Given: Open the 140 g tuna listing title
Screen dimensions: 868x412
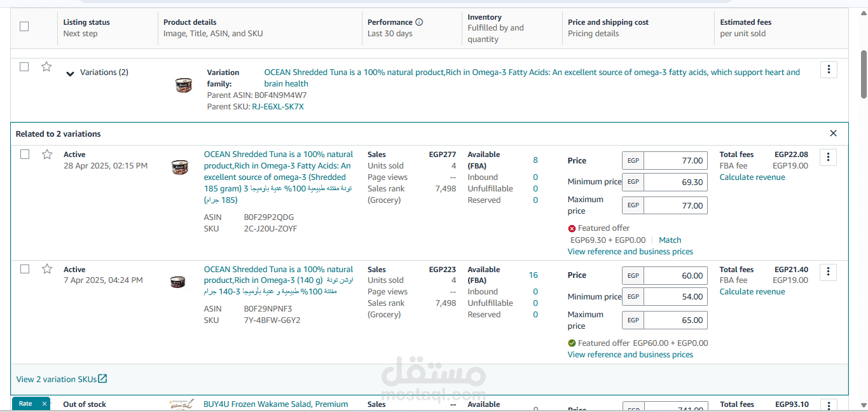Looking at the screenshot, I should point(279,280).
